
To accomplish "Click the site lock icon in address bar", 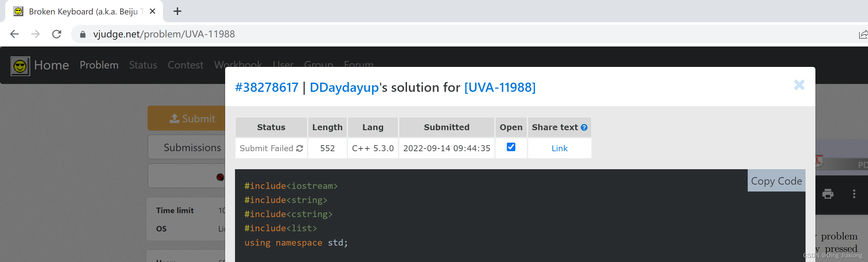I will point(82,34).
